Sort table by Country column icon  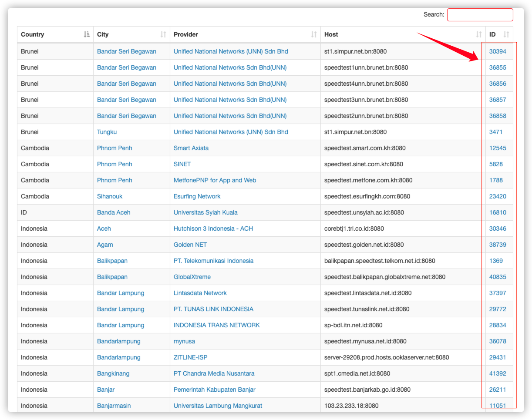pos(87,34)
